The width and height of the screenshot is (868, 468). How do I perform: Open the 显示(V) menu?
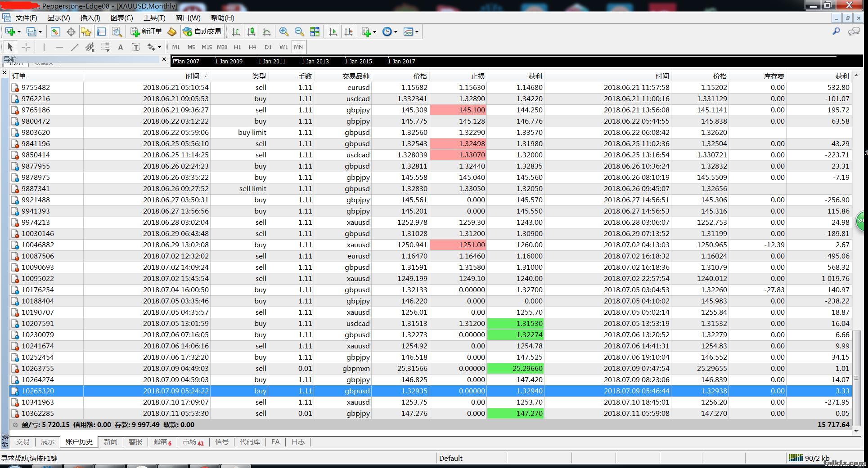pyautogui.click(x=58, y=18)
